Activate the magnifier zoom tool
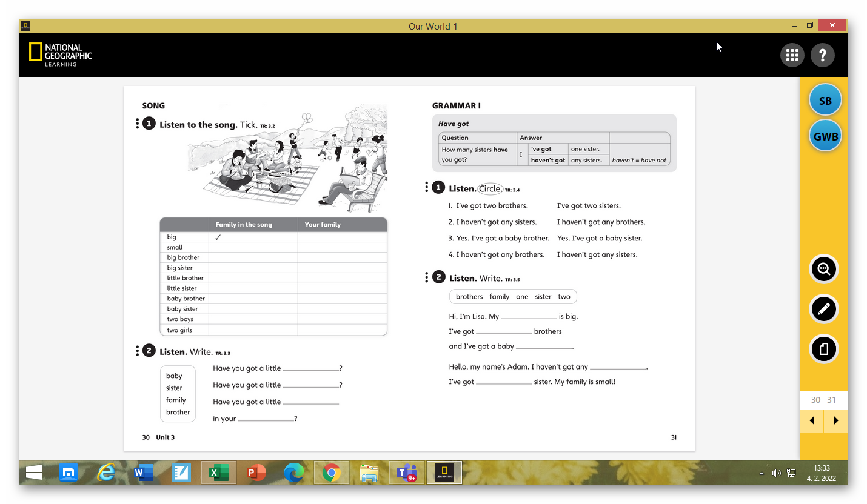 click(x=823, y=270)
